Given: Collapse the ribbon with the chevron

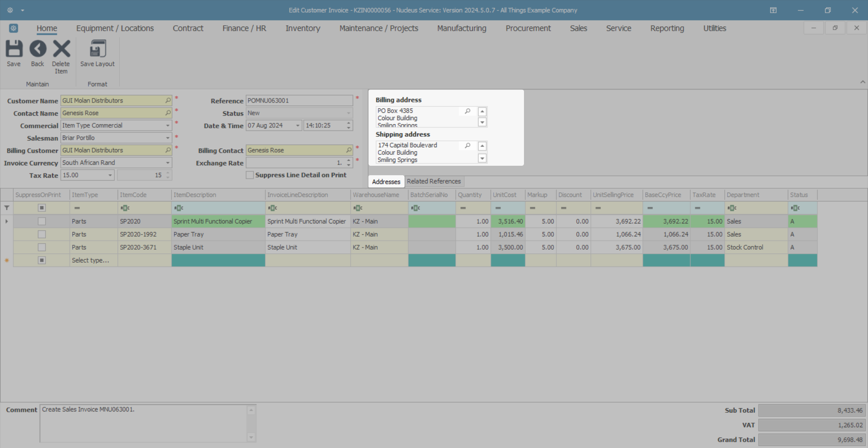Looking at the screenshot, I should tap(863, 82).
